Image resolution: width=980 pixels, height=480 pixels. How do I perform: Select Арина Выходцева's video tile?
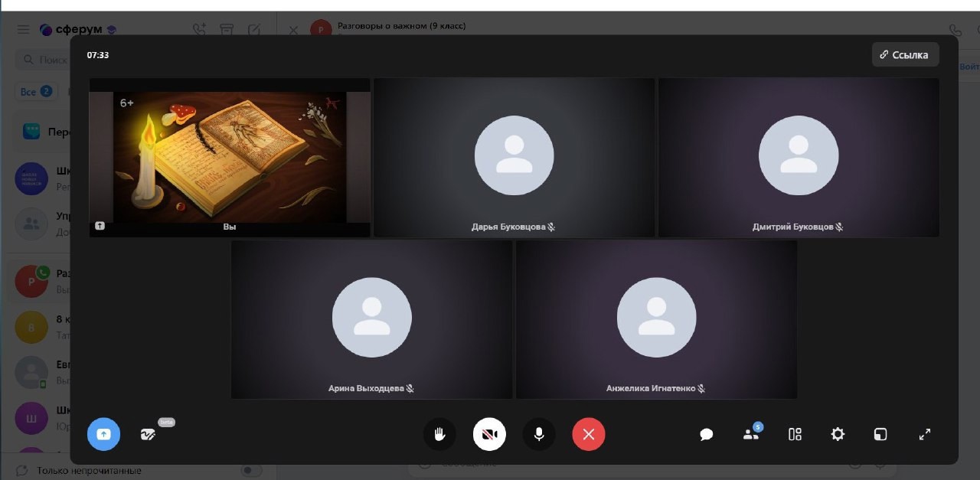pyautogui.click(x=372, y=319)
